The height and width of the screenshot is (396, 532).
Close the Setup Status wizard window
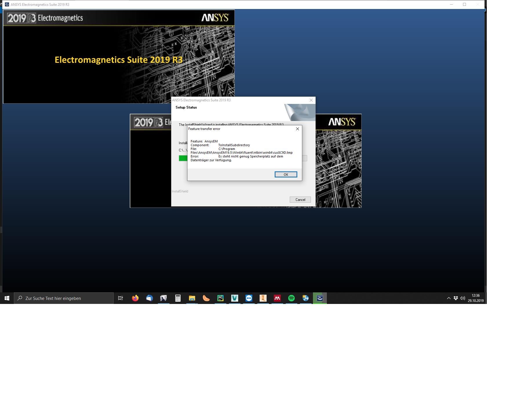(311, 100)
